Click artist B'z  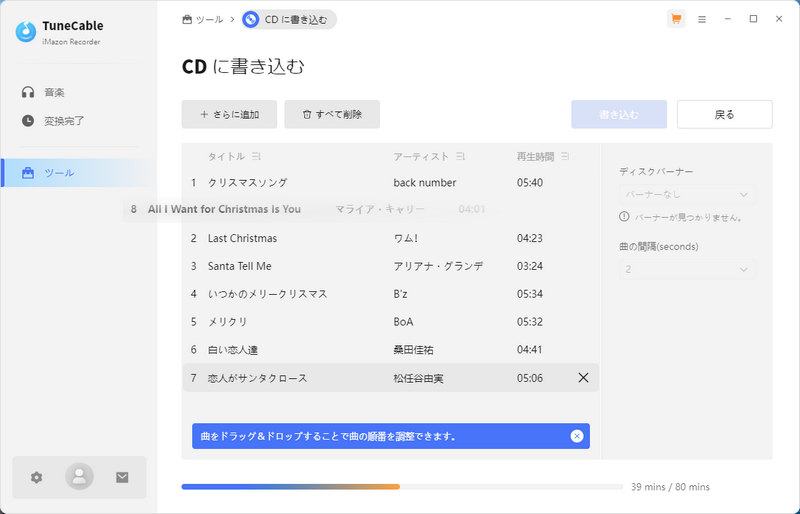pos(401,294)
